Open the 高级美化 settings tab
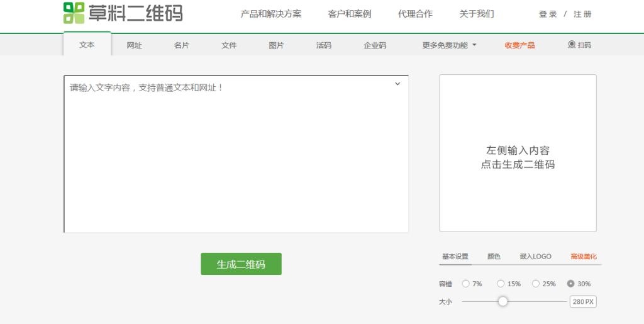Image resolution: width=644 pixels, height=324 pixels. click(x=584, y=257)
